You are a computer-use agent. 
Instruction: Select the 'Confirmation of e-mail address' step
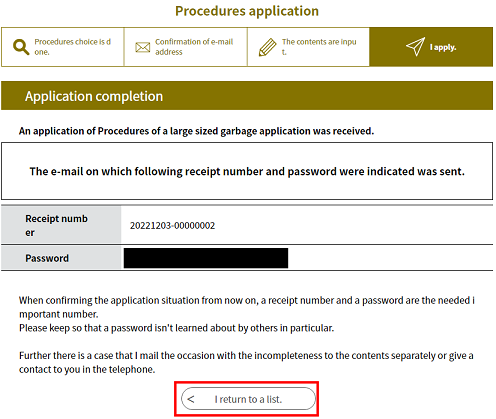pyautogui.click(x=186, y=47)
